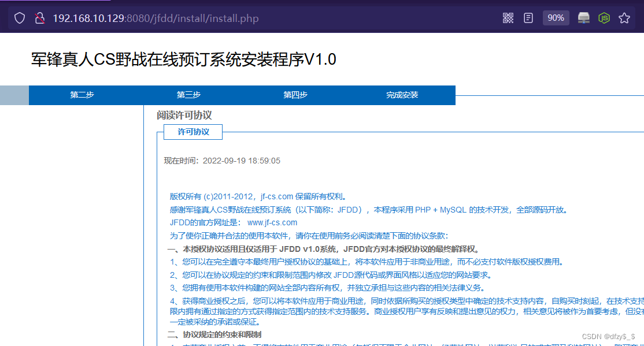Viewport: 644px width, 346px height.
Task: Bookmark this page using the star icon
Action: pos(624,17)
